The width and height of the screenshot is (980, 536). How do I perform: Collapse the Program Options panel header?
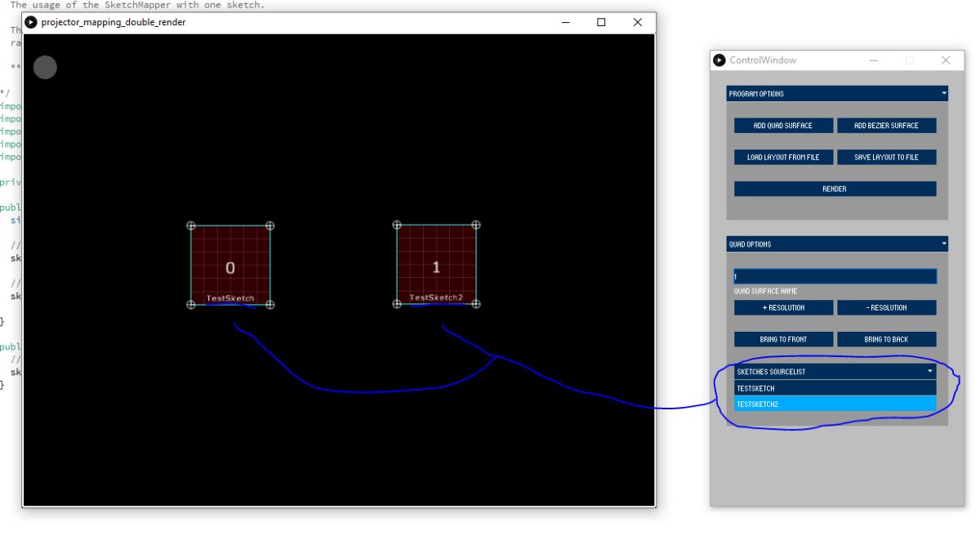point(837,94)
